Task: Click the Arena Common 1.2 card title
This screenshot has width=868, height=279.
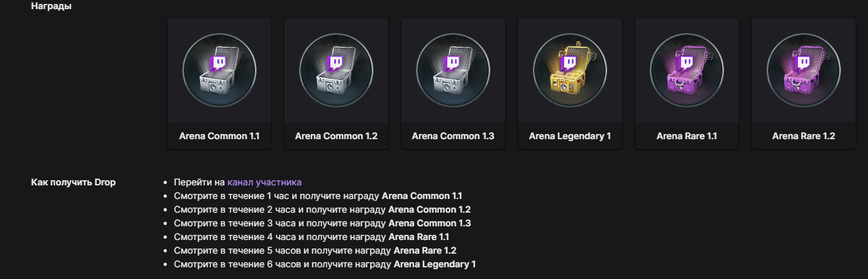Action: pos(336,137)
